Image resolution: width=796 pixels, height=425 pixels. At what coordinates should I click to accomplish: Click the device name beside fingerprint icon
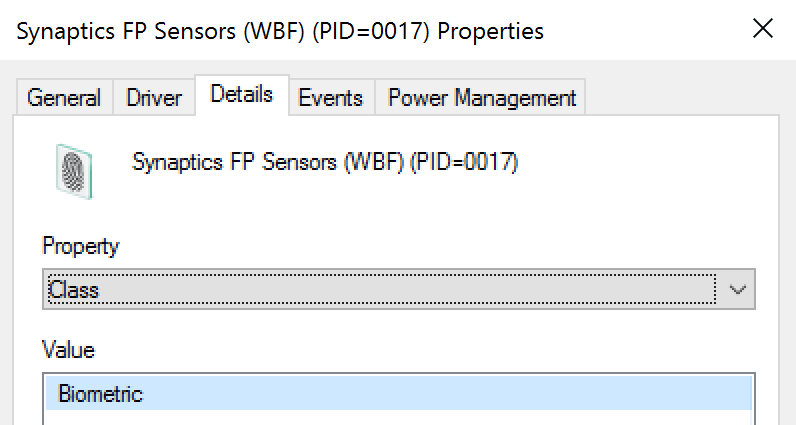point(324,162)
